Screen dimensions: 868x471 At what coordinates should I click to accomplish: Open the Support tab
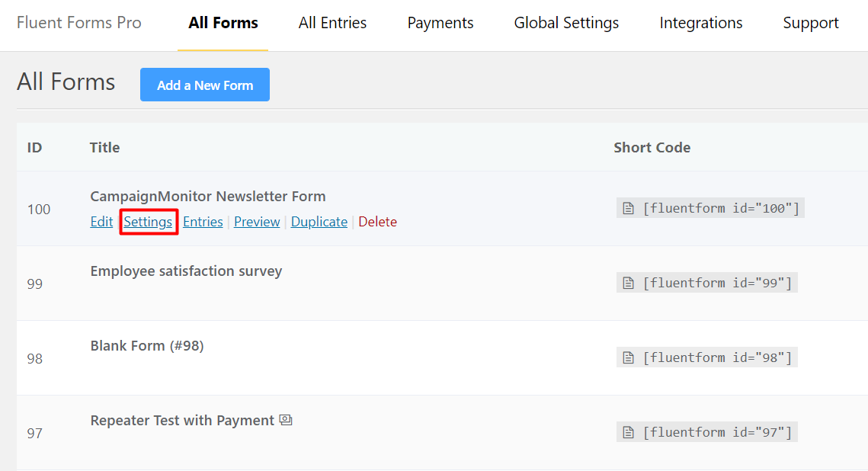pyautogui.click(x=811, y=24)
